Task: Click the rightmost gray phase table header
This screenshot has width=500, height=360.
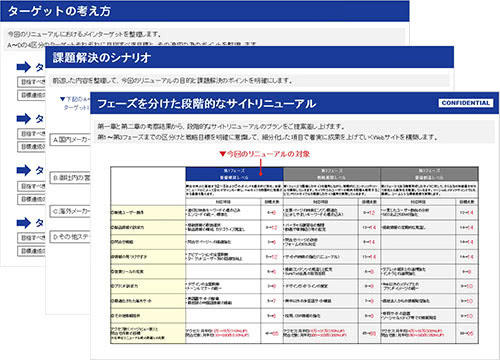Action: coord(430,174)
